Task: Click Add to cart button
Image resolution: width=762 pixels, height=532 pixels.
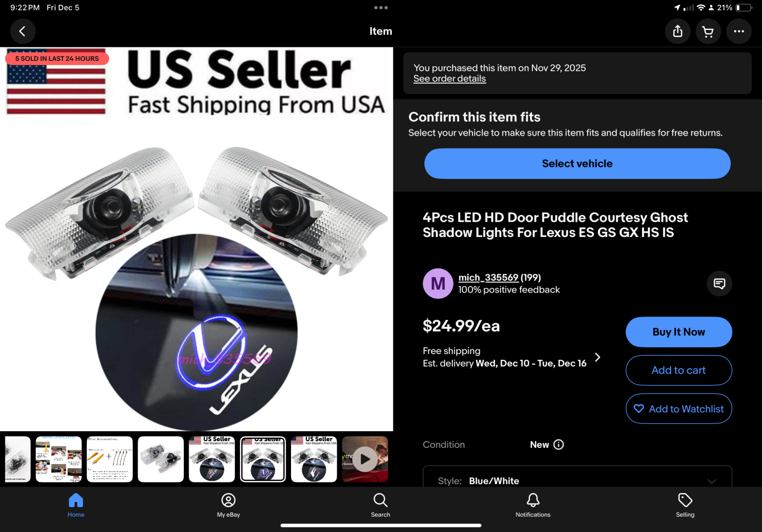Action: pos(679,370)
